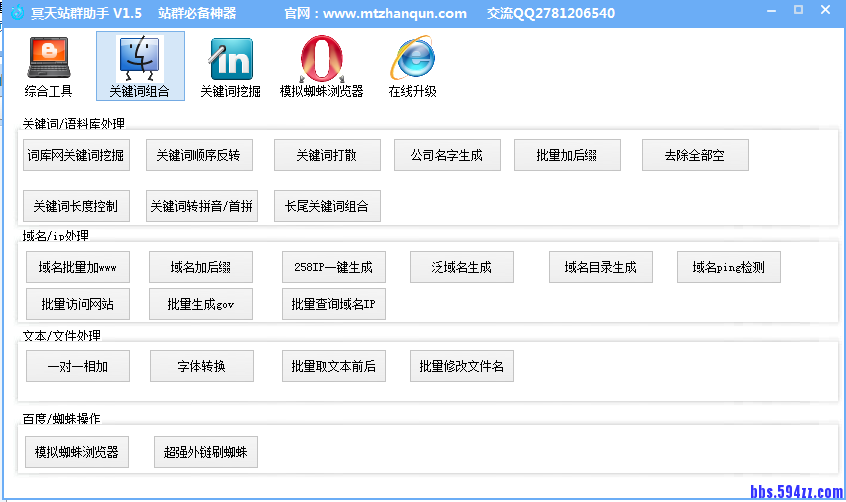Image resolution: width=846 pixels, height=502 pixels.
Task: Click 去除全部空 button
Action: 695,155
